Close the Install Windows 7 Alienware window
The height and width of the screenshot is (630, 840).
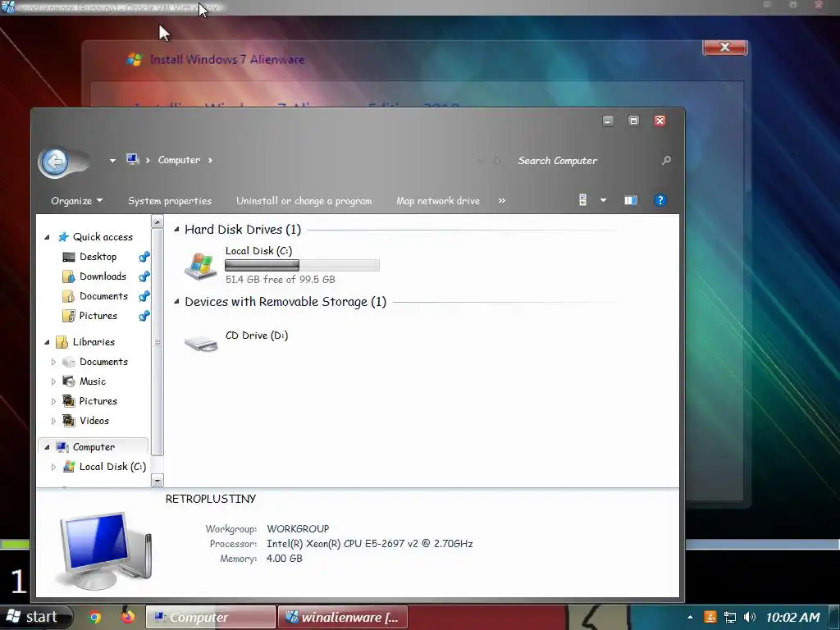tap(725, 47)
